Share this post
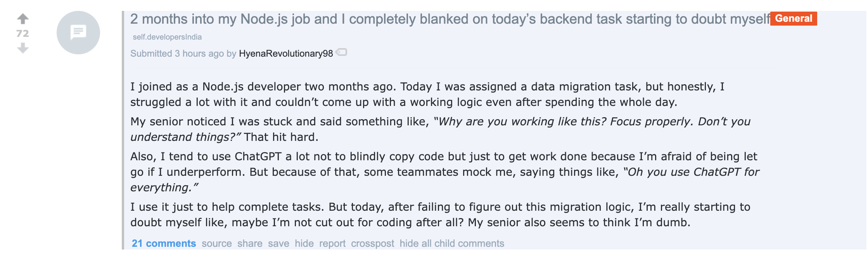Viewport: 868px width, 260px height. tap(250, 243)
